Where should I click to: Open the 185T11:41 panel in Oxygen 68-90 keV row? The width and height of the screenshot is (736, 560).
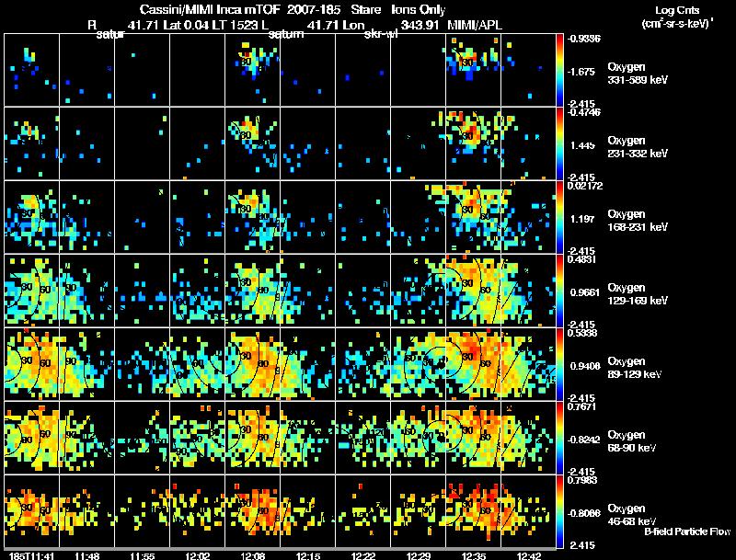coord(32,438)
